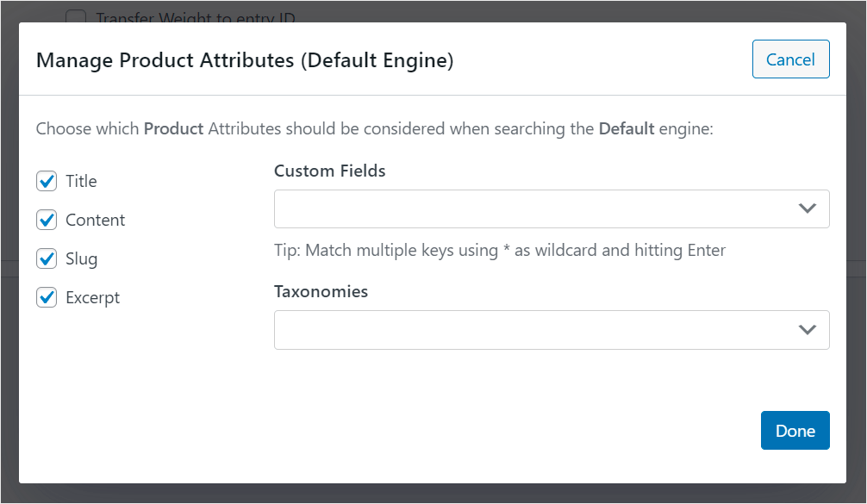867x504 pixels.
Task: Click the Slug label text
Action: point(81,259)
